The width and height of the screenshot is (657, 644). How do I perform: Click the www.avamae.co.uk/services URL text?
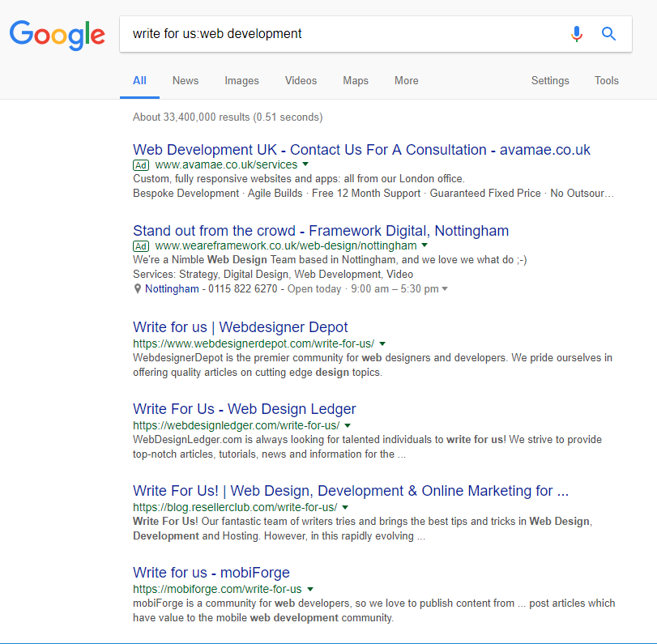pos(226,164)
